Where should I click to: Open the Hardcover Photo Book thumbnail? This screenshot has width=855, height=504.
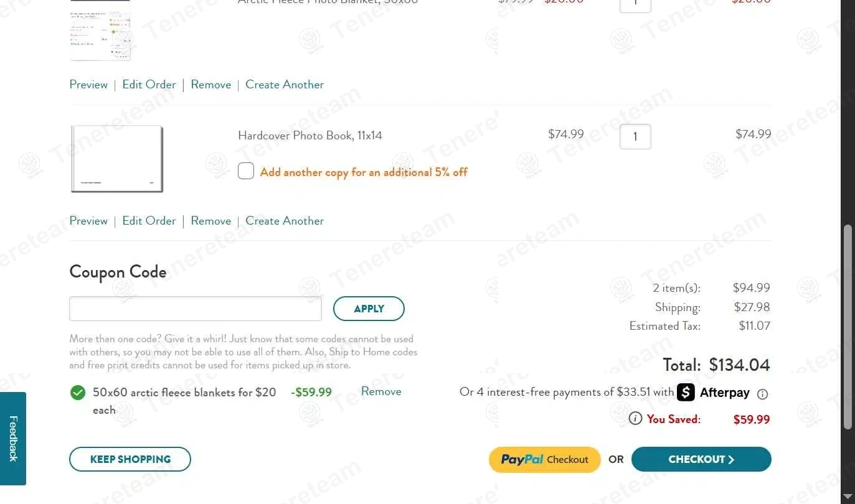point(117,159)
